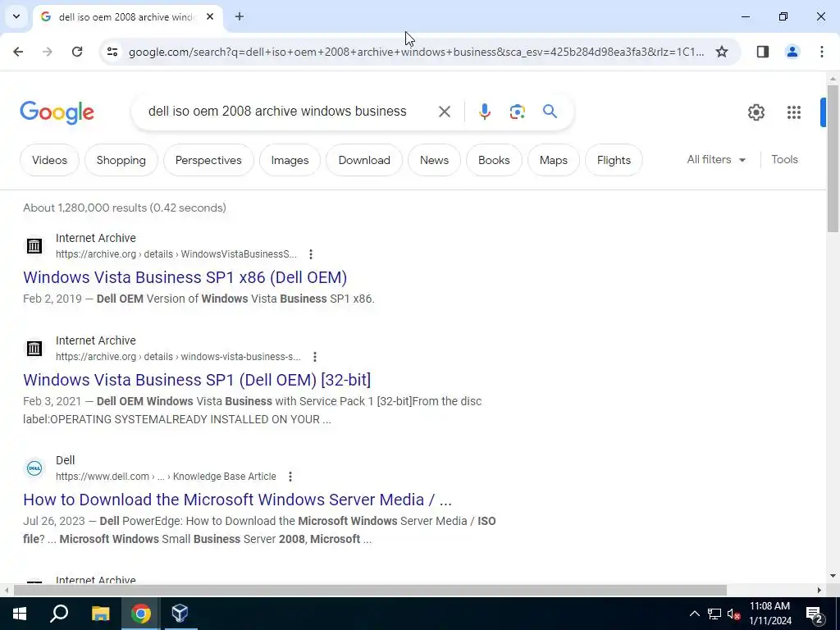Screen dimensions: 840x630
Task: Open the Windows Start menu
Action: [20, 614]
